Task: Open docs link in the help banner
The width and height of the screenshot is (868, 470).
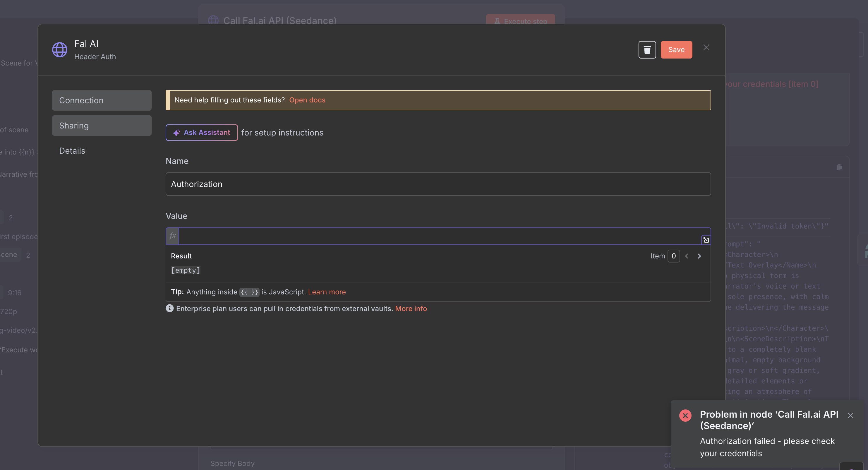Action: pos(307,100)
